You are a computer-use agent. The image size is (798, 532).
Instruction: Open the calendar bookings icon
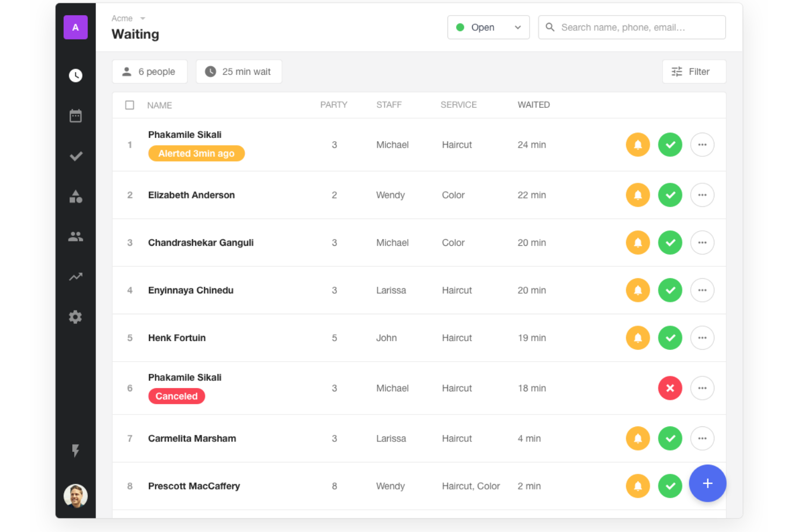75,115
